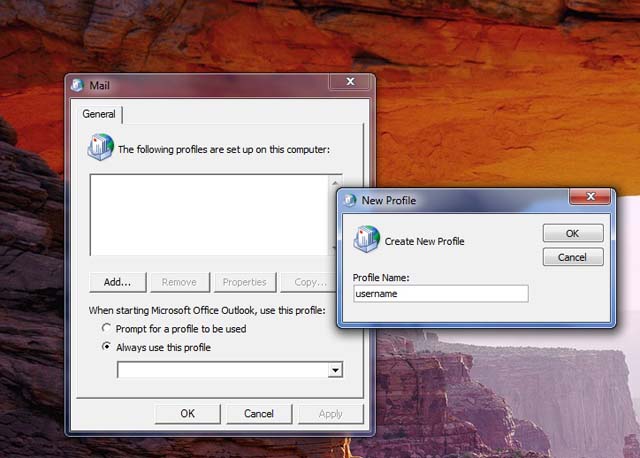The image size is (640, 458).
Task: Click Add... button in Mail window
Action: pyautogui.click(x=118, y=282)
